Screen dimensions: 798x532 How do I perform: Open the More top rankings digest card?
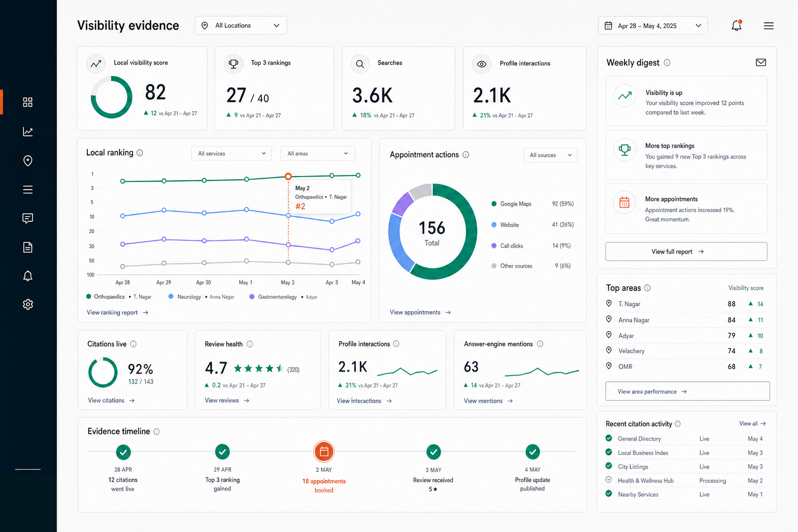(686, 155)
